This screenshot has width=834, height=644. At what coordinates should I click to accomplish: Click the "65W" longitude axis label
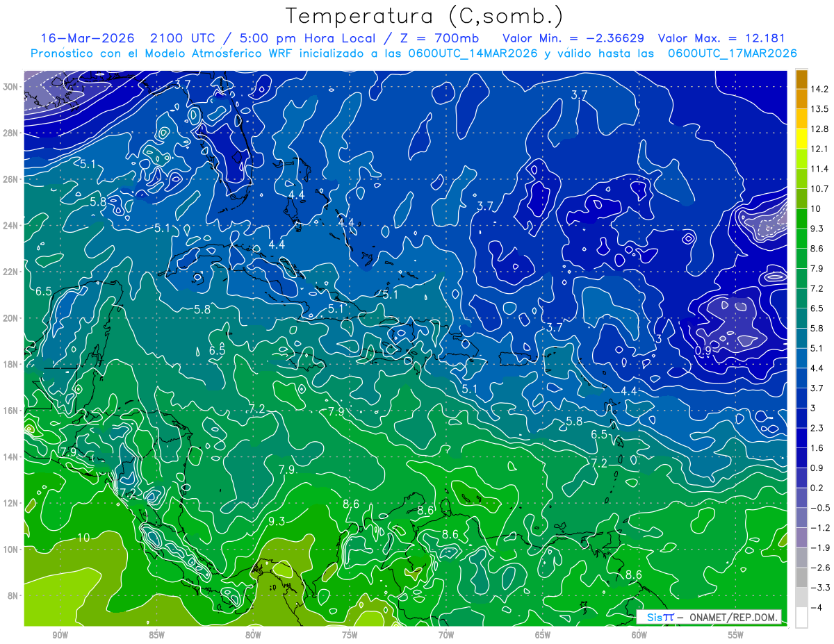pos(543,634)
